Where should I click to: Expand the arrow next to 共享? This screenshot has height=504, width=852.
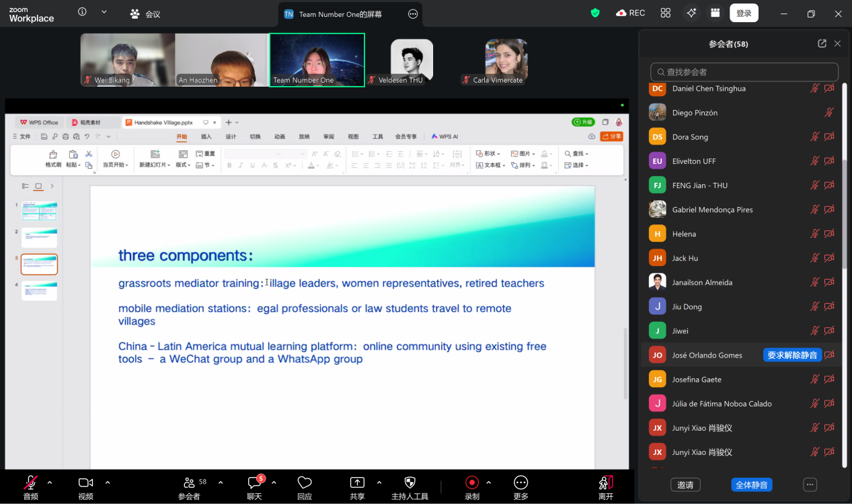coord(379,482)
